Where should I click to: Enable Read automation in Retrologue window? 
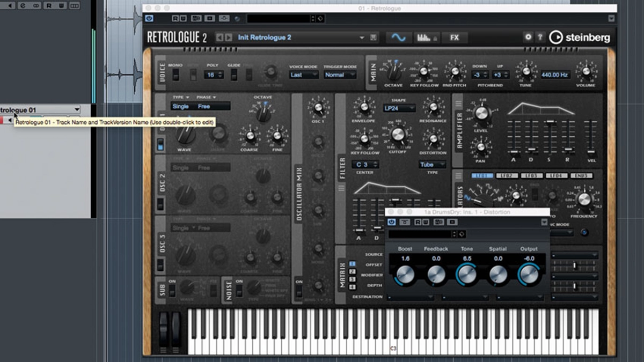pyautogui.click(x=175, y=18)
